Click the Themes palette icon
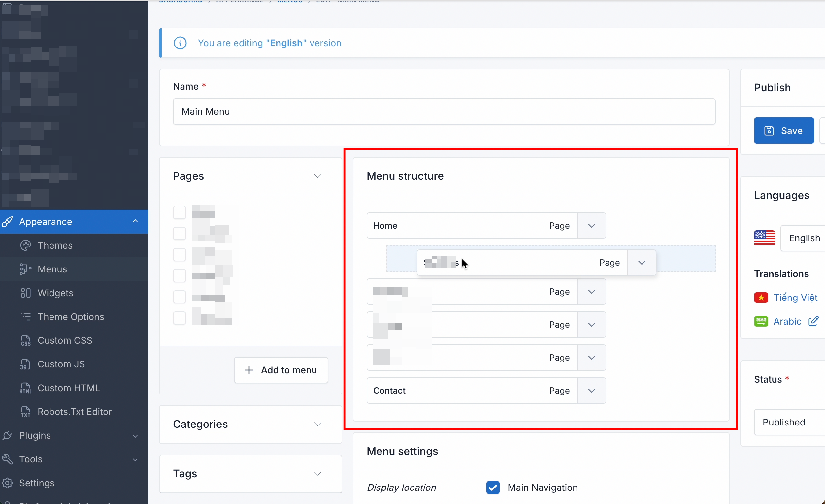The height and width of the screenshot is (504, 825). tap(26, 245)
